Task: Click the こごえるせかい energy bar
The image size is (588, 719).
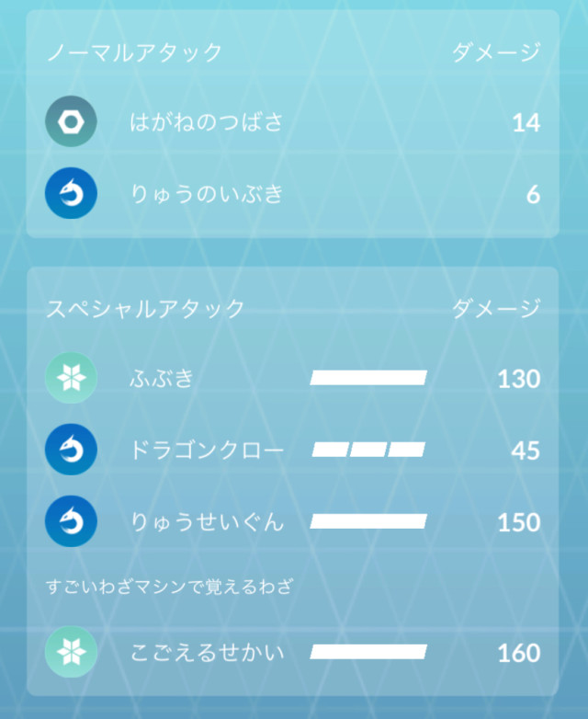Action: click(x=368, y=652)
